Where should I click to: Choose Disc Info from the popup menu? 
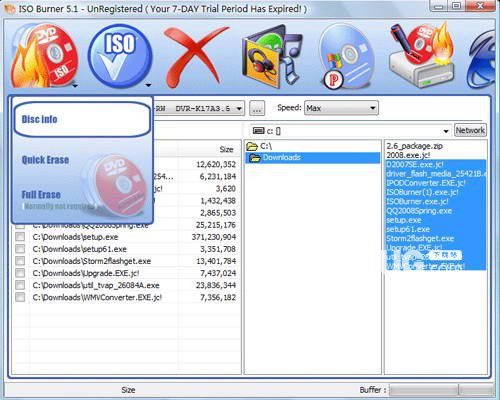coord(82,119)
